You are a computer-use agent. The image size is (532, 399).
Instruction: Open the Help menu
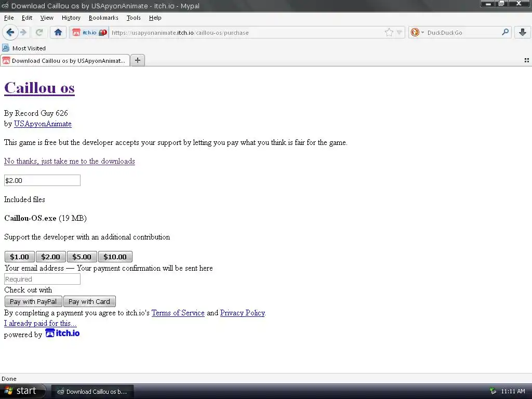(155, 18)
